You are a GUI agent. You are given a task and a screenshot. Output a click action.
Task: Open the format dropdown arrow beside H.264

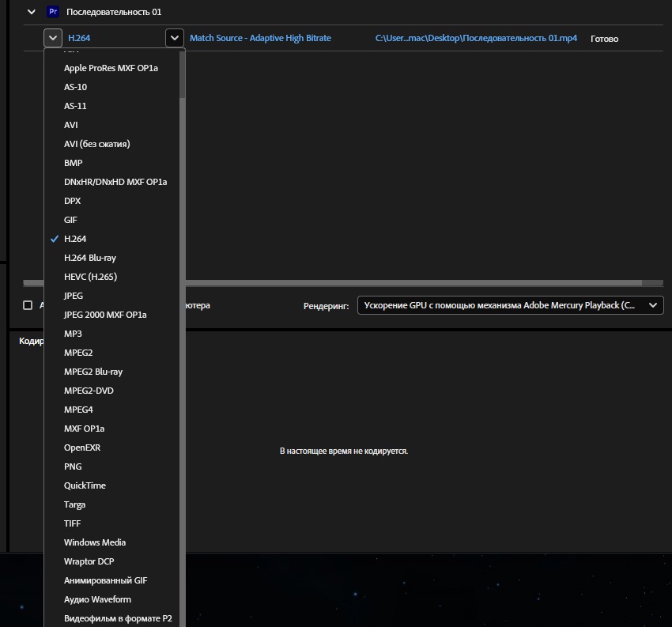(53, 38)
